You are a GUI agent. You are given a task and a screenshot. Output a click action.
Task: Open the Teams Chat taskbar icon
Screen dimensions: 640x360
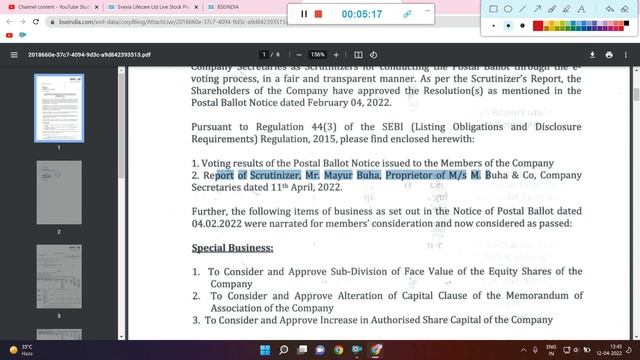click(x=320, y=350)
